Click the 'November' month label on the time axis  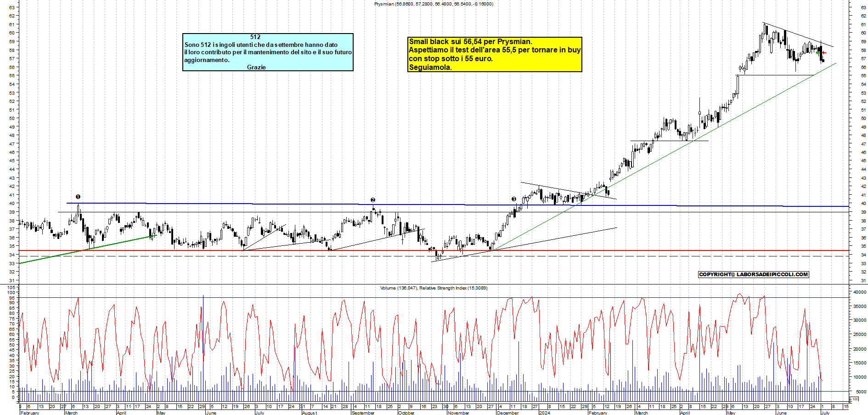pos(458,413)
